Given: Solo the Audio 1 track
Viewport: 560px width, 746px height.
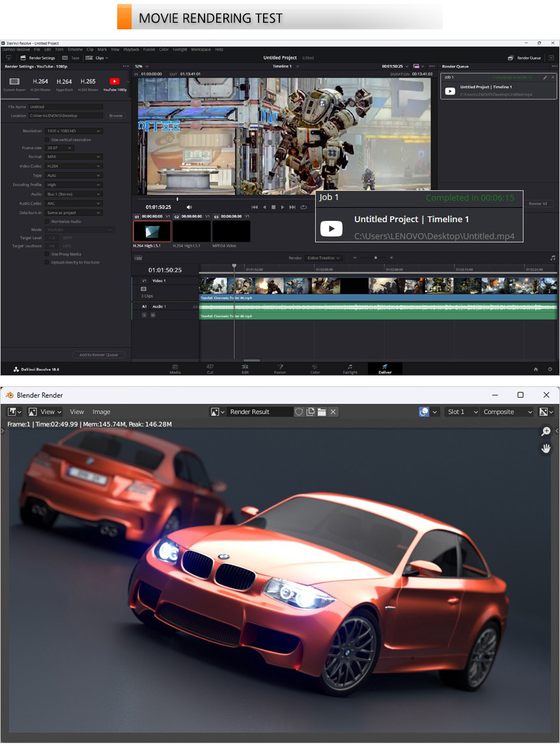Looking at the screenshot, I should (144, 315).
